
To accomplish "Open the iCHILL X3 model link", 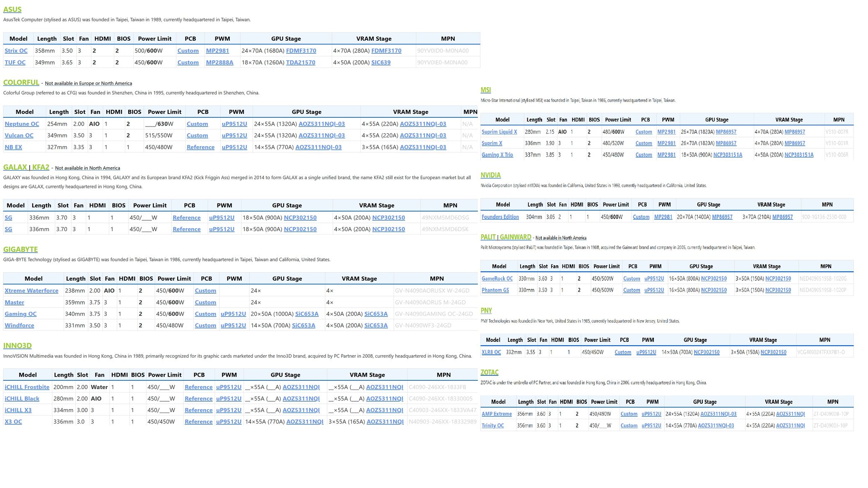I will 18,411.
